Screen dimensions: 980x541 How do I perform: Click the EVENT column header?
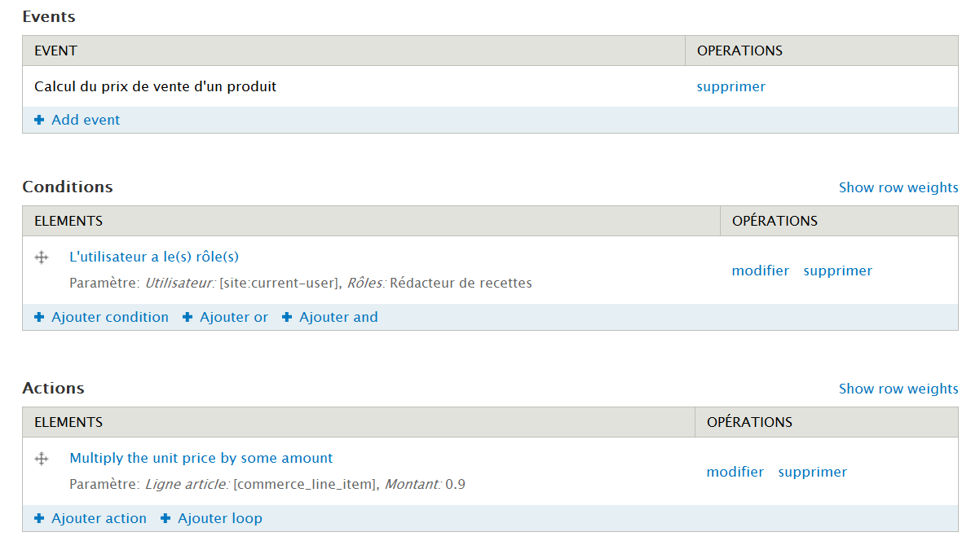coord(55,51)
